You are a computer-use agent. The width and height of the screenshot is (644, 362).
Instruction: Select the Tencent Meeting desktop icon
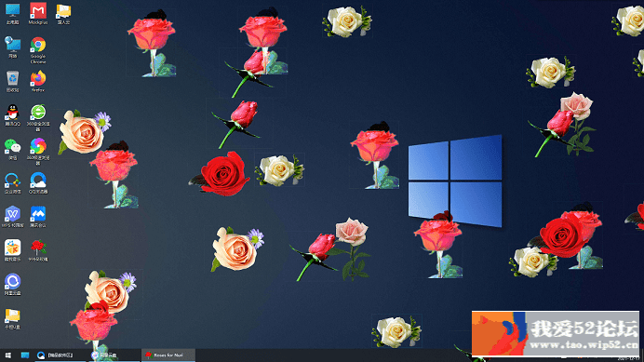[38, 217]
